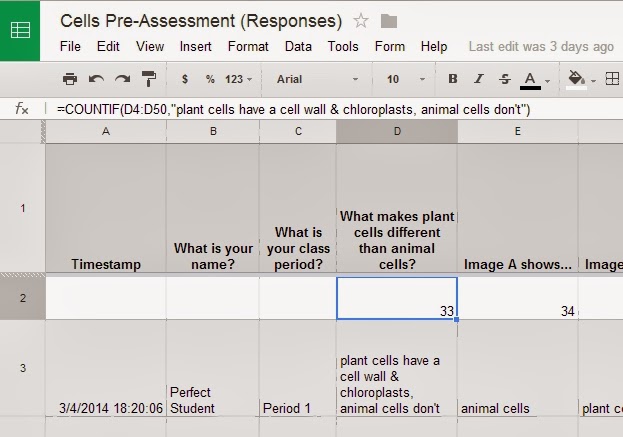The image size is (623, 437).
Task: Apply percent format icon
Action: [x=210, y=79]
